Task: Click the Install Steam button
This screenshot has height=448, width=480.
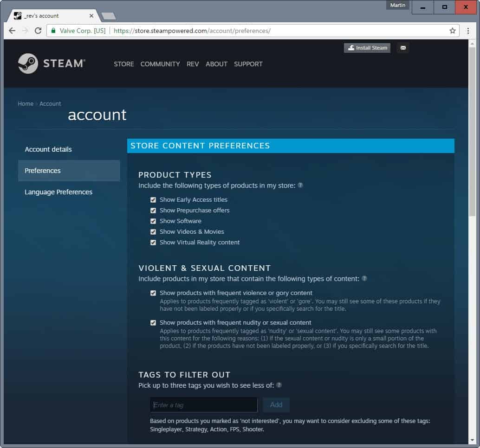Action: (367, 48)
